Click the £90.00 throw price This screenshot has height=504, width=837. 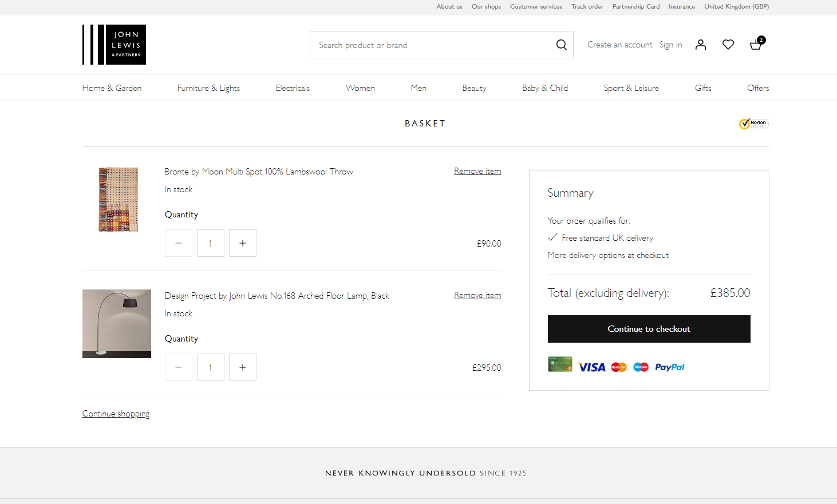(x=489, y=244)
